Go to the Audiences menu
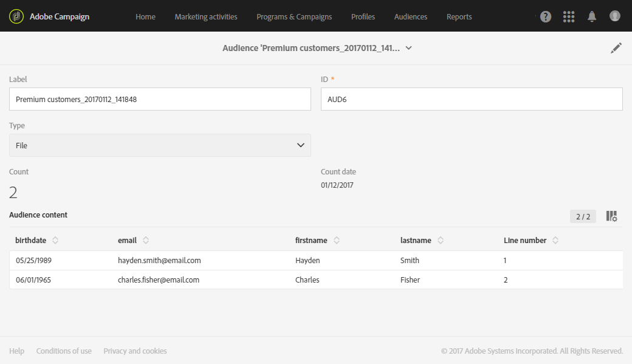The height and width of the screenshot is (364, 632). 411,16
